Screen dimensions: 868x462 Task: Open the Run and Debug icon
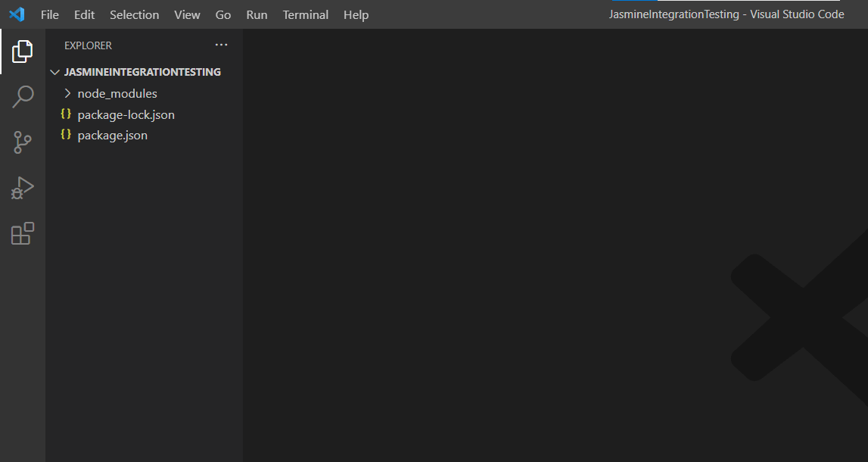23,187
